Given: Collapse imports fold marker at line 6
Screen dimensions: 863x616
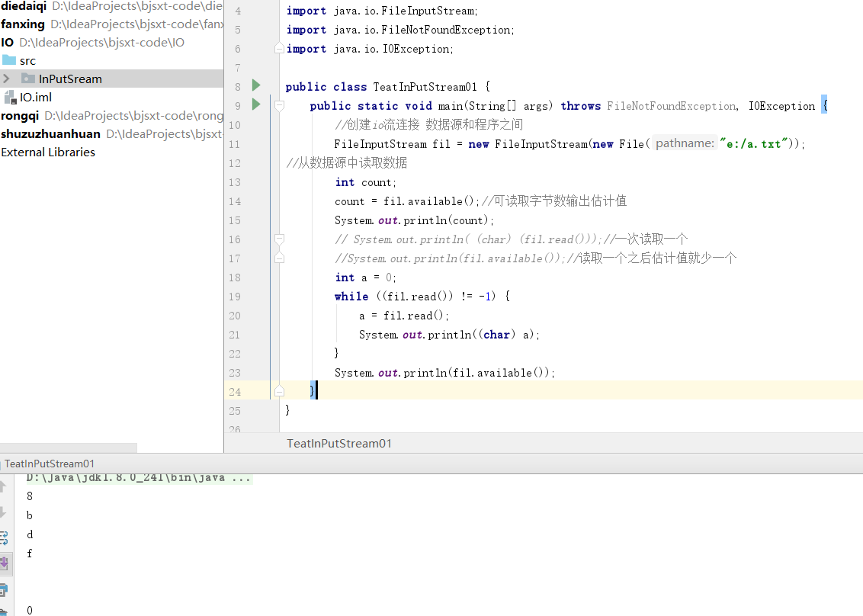Looking at the screenshot, I should click(x=279, y=49).
